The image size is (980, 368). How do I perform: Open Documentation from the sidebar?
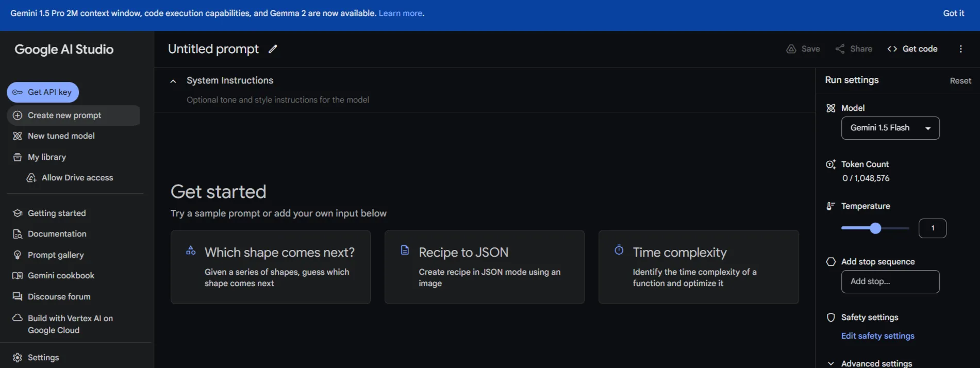tap(57, 234)
